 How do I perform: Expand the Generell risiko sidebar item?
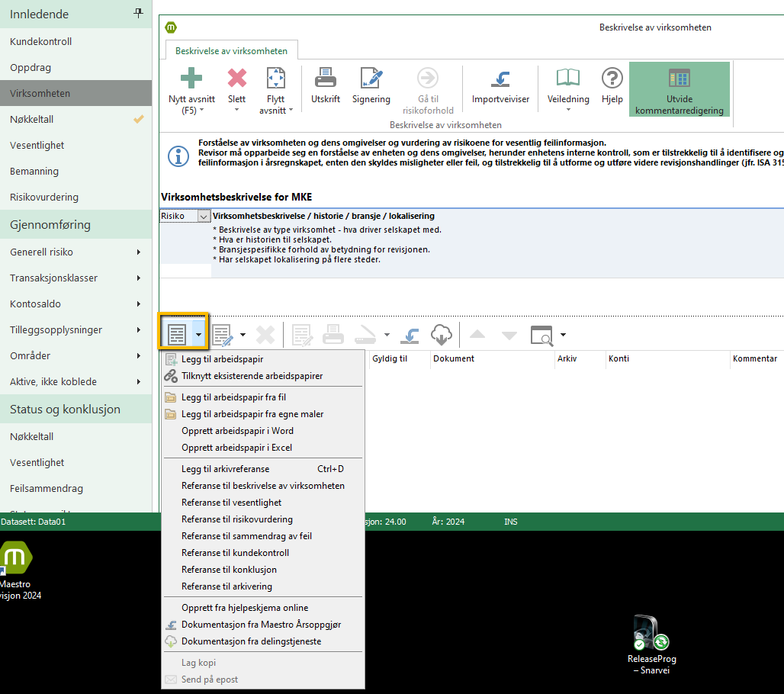click(x=76, y=252)
